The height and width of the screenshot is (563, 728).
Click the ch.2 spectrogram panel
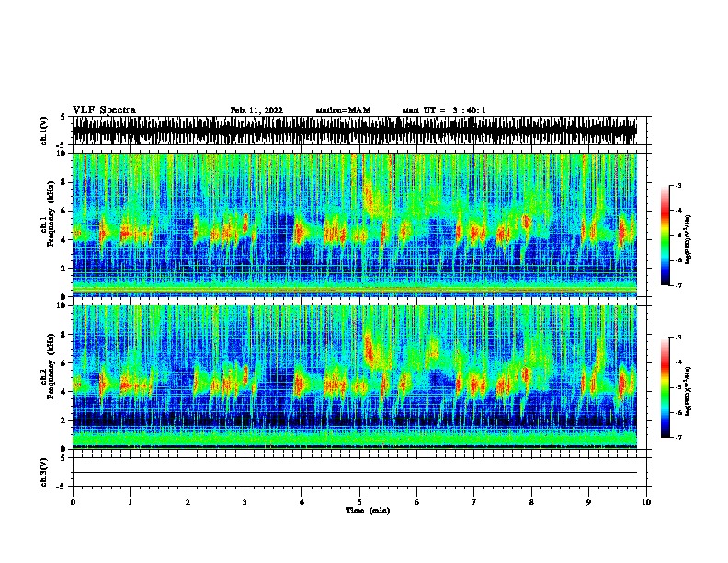click(x=354, y=377)
